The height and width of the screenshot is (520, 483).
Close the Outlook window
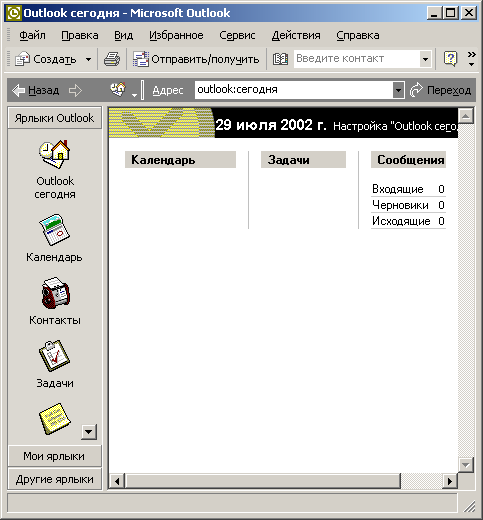click(469, 13)
